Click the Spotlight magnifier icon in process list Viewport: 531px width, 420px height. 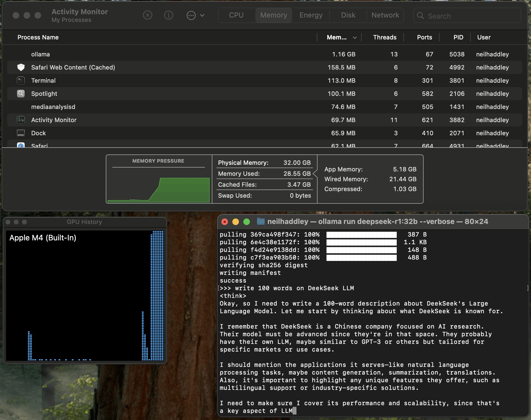click(21, 94)
